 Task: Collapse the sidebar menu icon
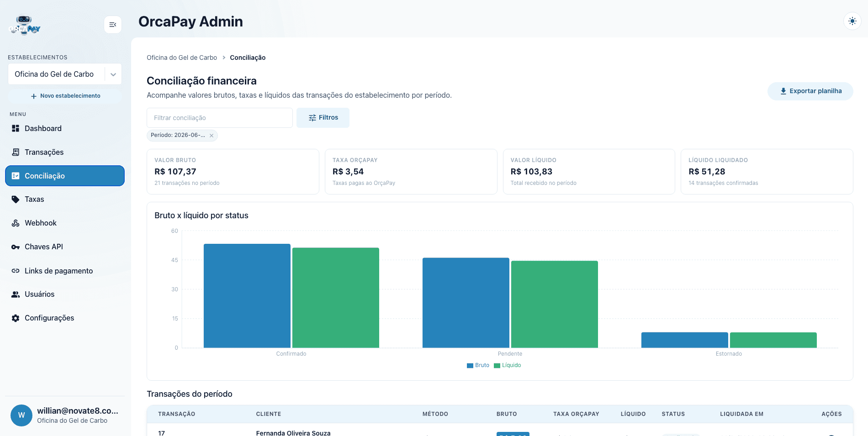tap(113, 25)
